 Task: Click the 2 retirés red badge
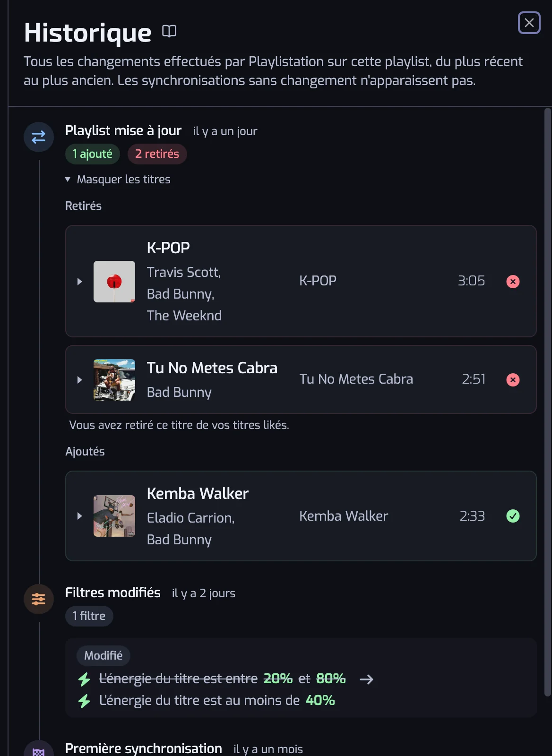click(x=157, y=154)
